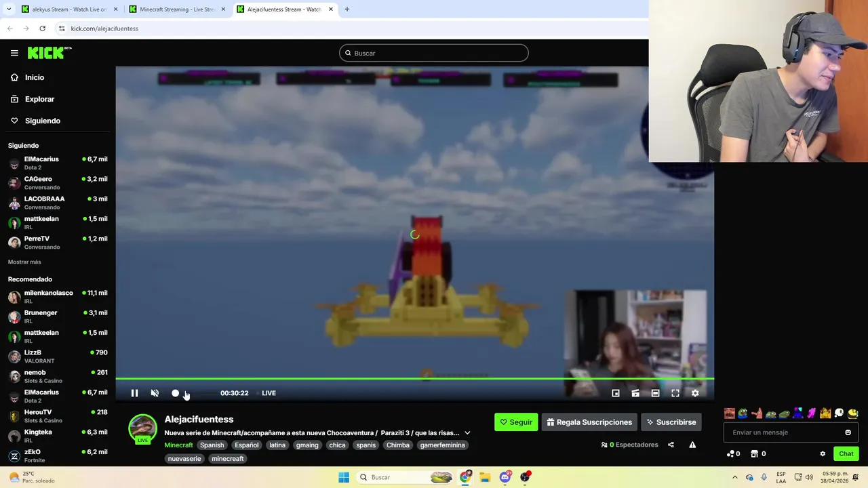The height and width of the screenshot is (488, 868).
Task: Select the Español tag
Action: tap(247, 445)
